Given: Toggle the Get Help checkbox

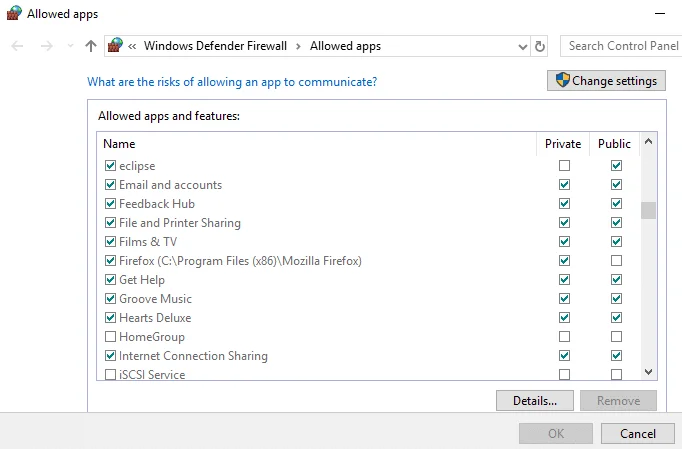Looking at the screenshot, I should point(110,279).
